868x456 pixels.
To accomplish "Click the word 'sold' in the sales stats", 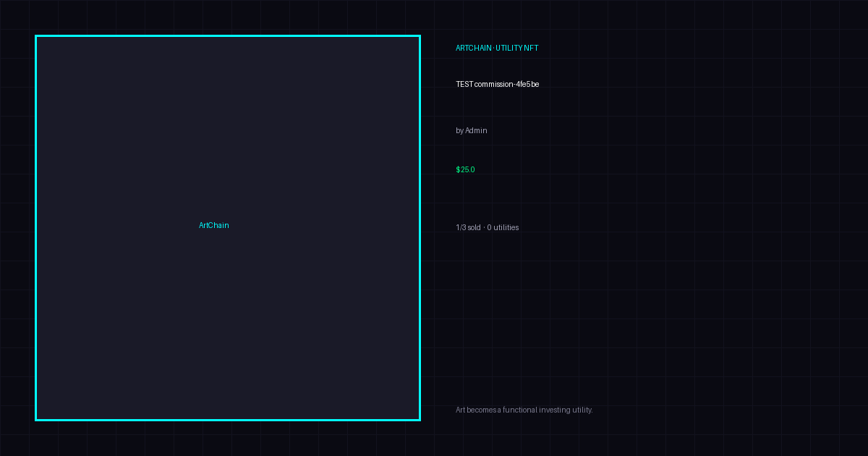I will click(x=474, y=228).
